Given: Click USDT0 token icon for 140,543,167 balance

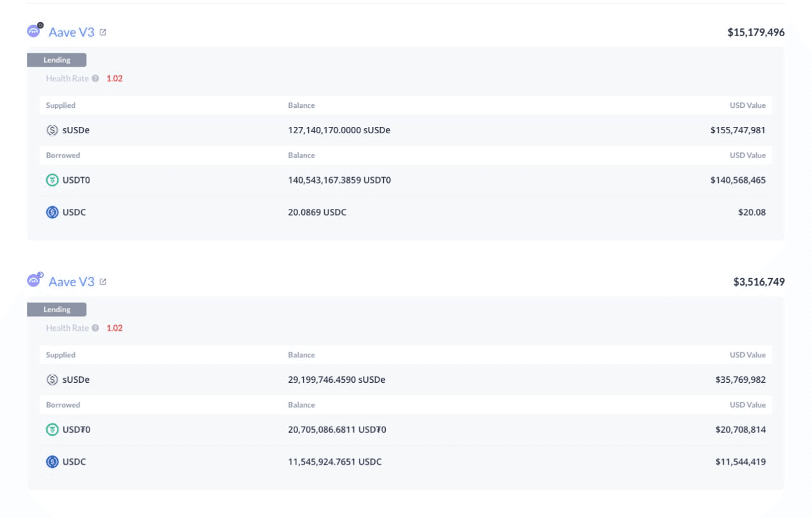Looking at the screenshot, I should [53, 180].
